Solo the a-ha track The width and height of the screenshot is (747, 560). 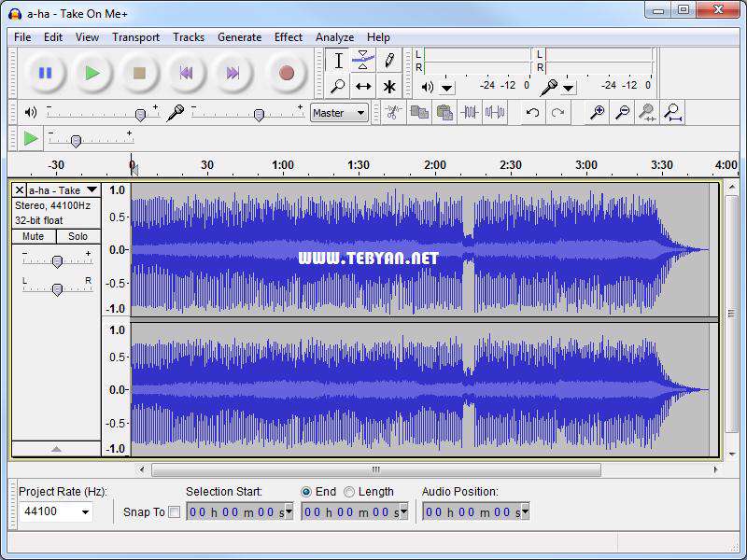pos(78,236)
